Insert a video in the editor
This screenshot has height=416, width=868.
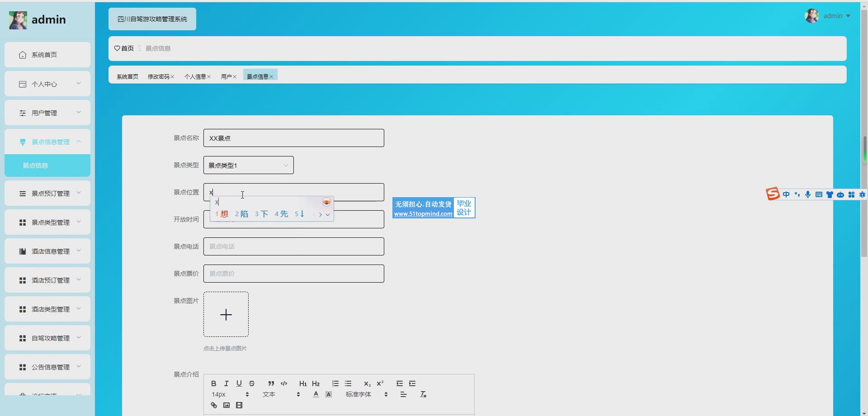point(239,405)
